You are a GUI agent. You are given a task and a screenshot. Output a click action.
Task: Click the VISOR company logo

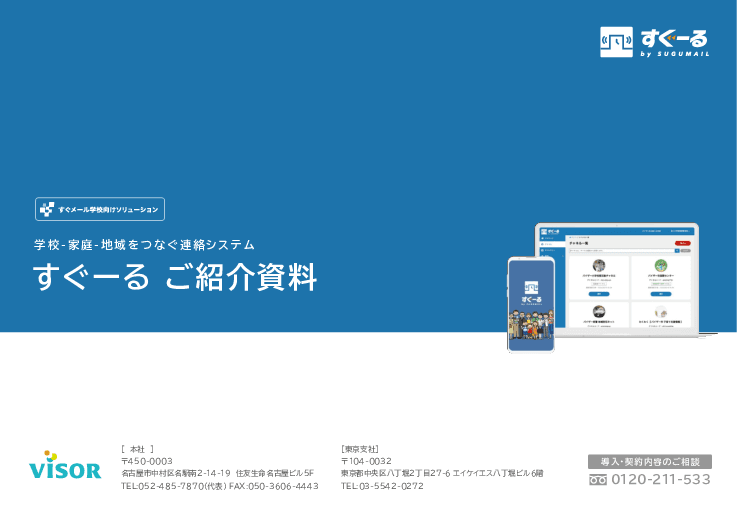tap(65, 468)
